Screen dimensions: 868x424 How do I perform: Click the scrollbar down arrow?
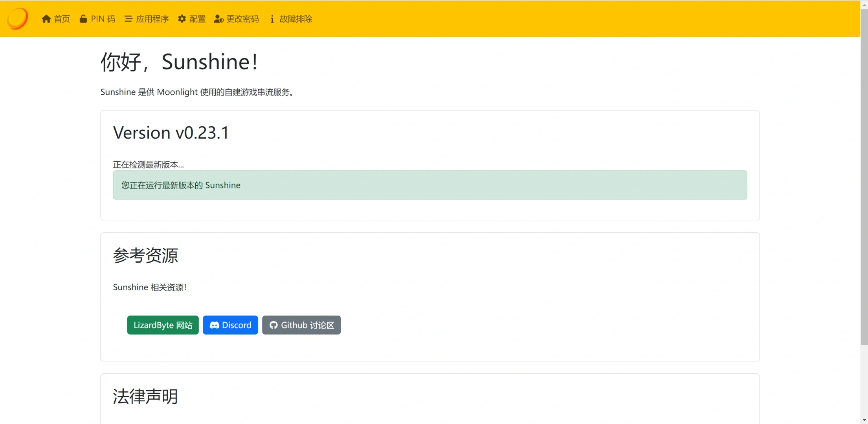[x=864, y=420]
